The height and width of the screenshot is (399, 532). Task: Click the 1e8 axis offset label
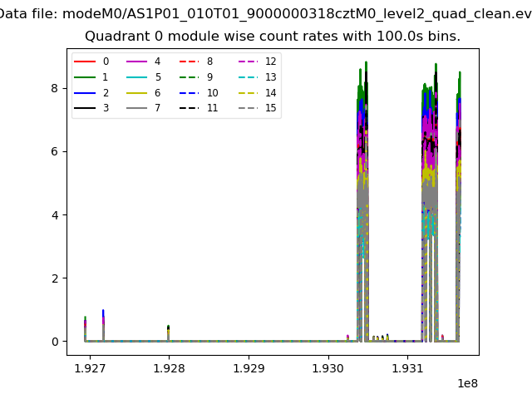pos(466,383)
